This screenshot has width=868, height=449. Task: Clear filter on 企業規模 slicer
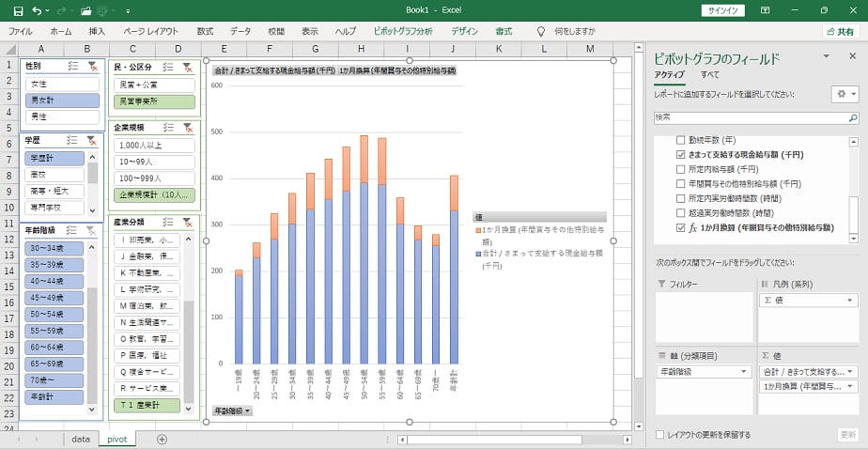186,127
